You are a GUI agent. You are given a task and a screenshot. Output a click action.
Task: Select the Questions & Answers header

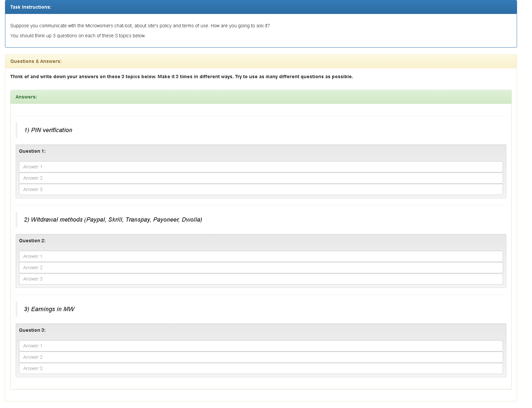pos(261,61)
